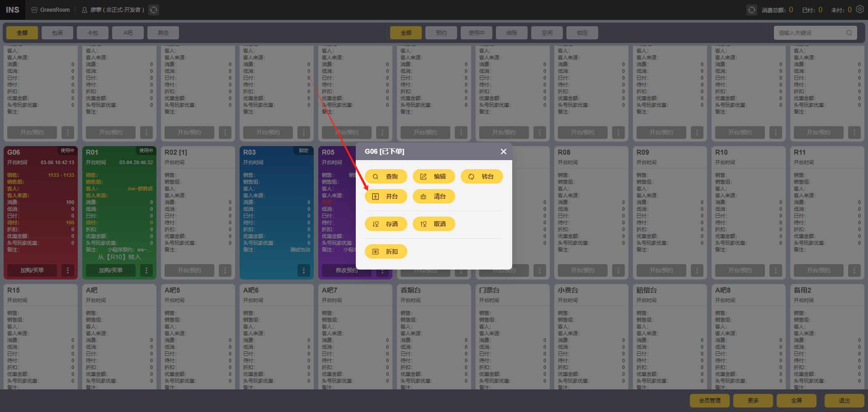Open 折扣 discount option in dialog

point(386,251)
